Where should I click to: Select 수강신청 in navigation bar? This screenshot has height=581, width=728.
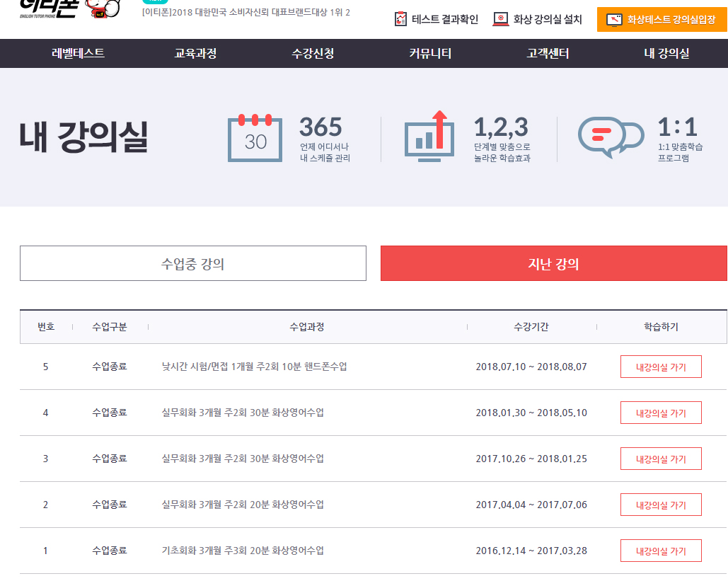313,54
